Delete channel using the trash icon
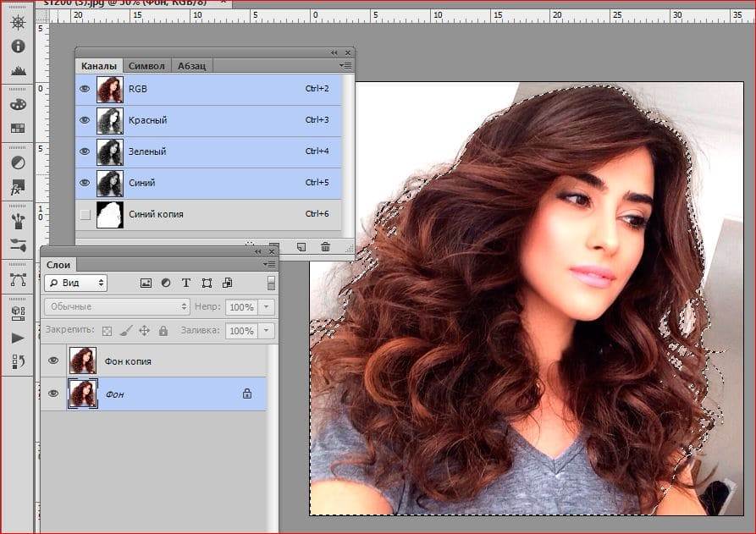The width and height of the screenshot is (756, 534). click(x=325, y=247)
